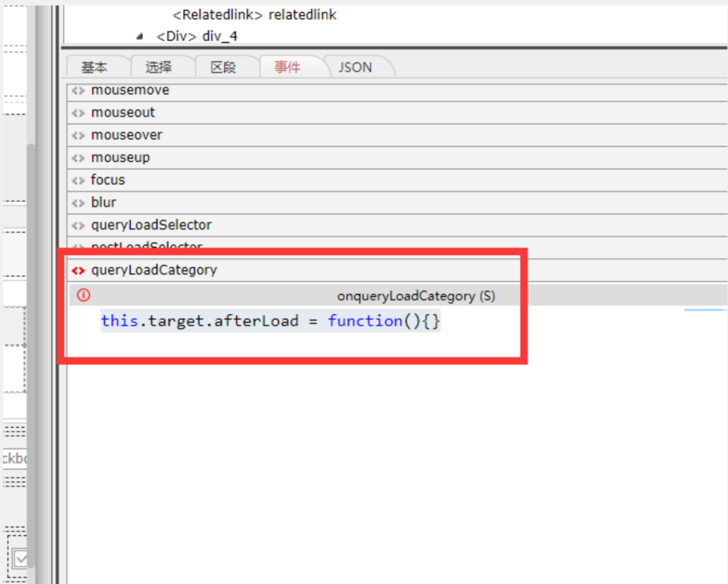Collapse the queryLoadCategory event row
728x584 pixels.
point(397,270)
